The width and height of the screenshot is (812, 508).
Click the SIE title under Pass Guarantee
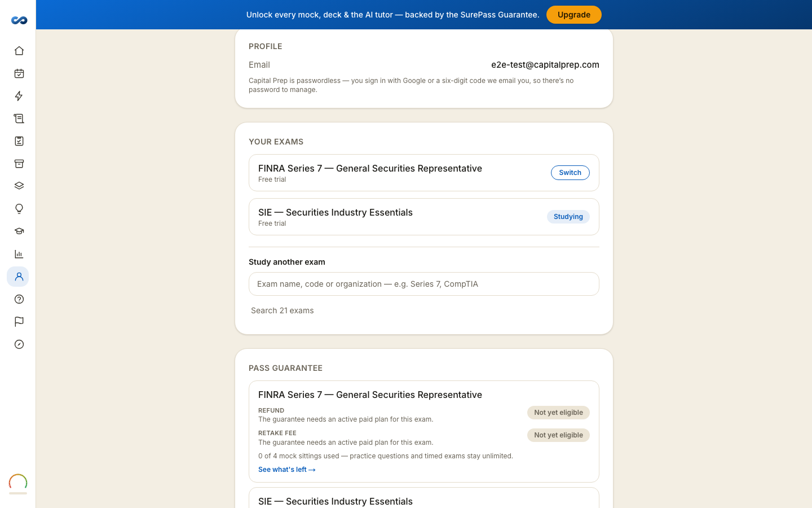(336, 501)
